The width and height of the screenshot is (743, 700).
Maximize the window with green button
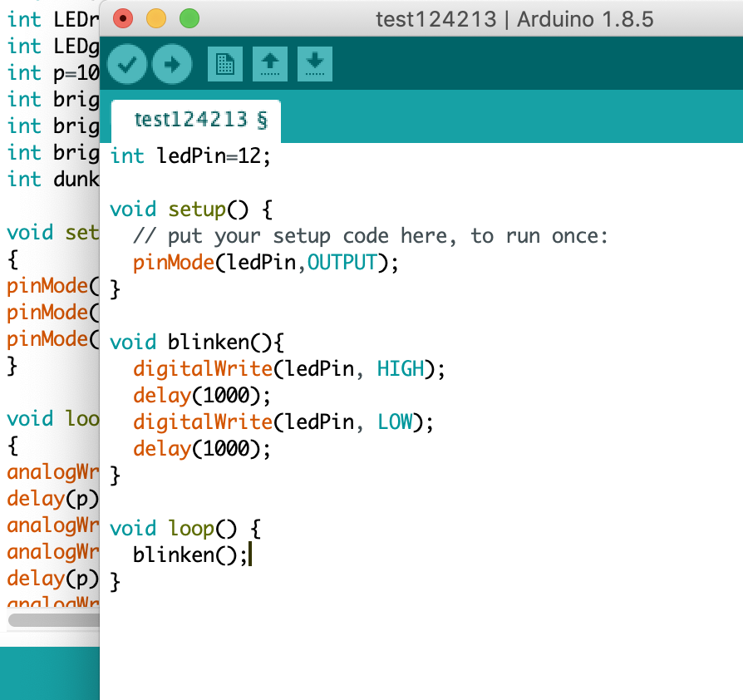pos(189,17)
